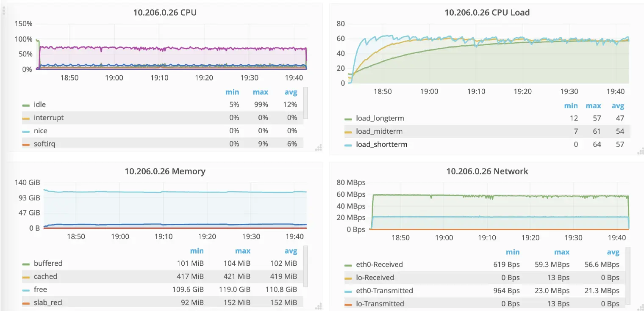This screenshot has height=311, width=644.
Task: Click the load_shortterm max value 64
Action: point(597,144)
